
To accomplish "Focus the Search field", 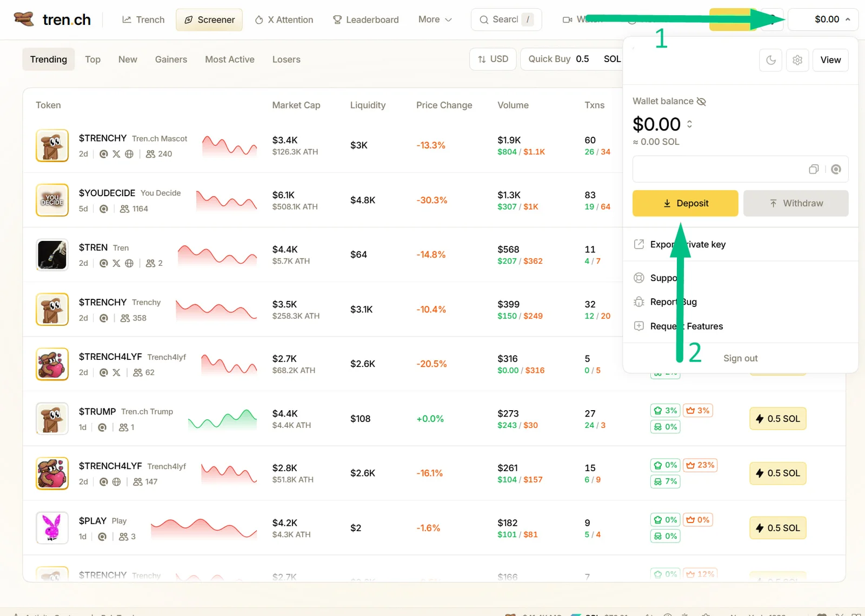I will [506, 19].
